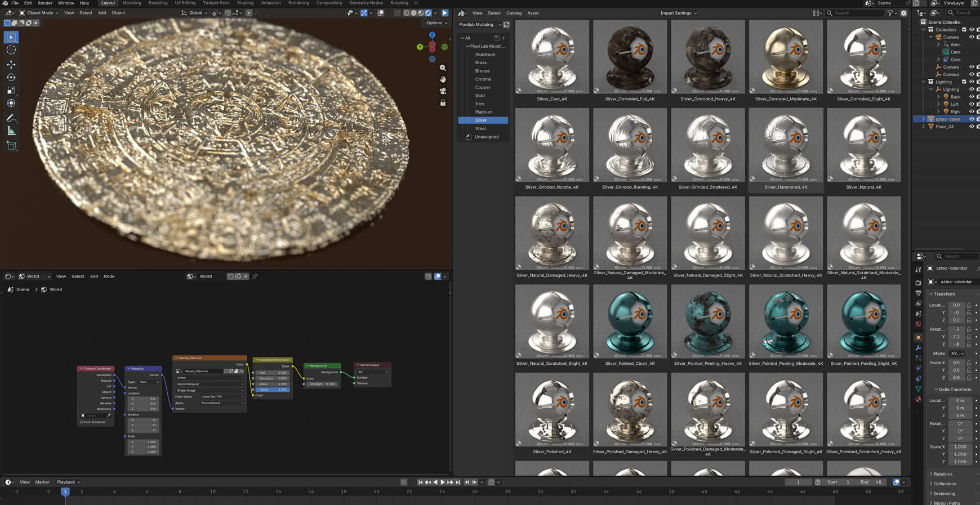This screenshot has width=980, height=505.
Task: Hide Floor_03 object with eye icon
Action: (972, 127)
